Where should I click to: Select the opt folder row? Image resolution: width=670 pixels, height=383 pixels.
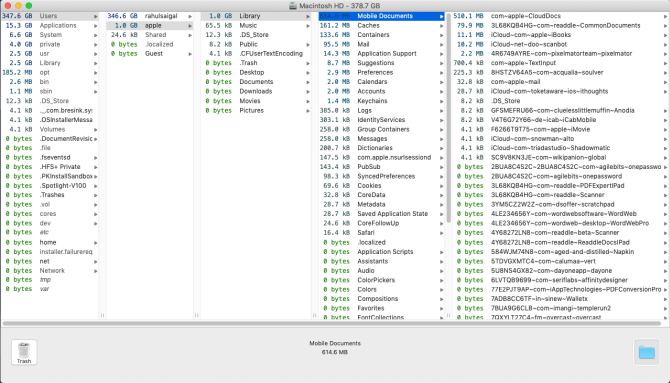[50, 72]
